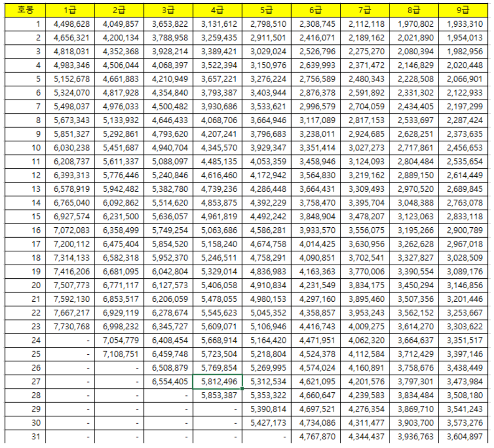Select the 3급 column header

(x=168, y=10)
